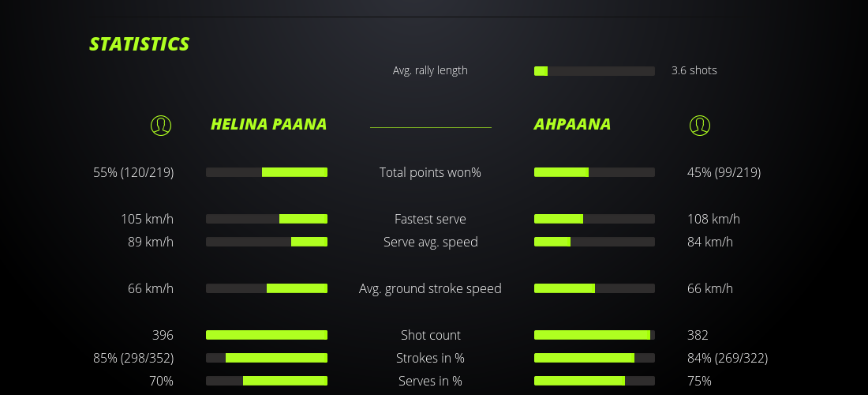The height and width of the screenshot is (395, 868).
Task: Click the 108 km/h fastest serve value
Action: 713,219
